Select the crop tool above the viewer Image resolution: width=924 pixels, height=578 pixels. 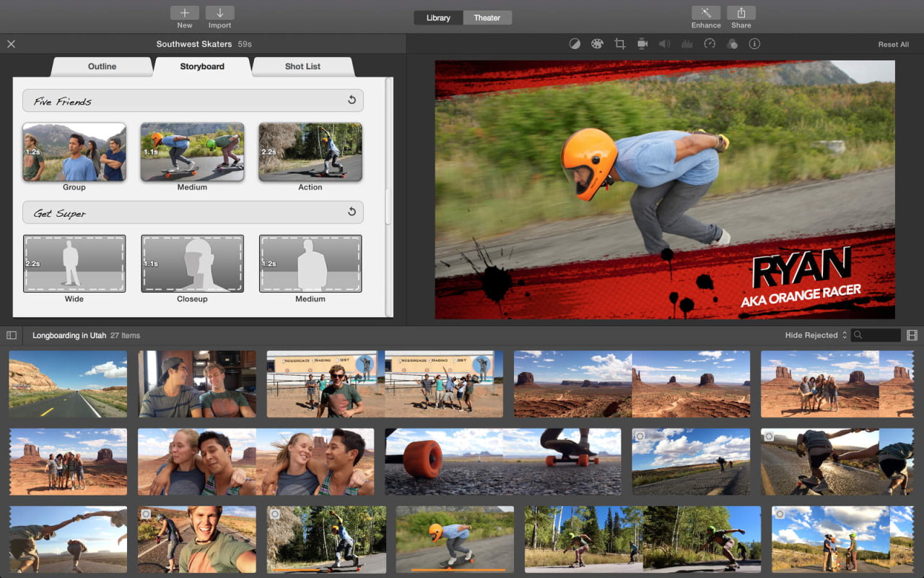pos(619,44)
